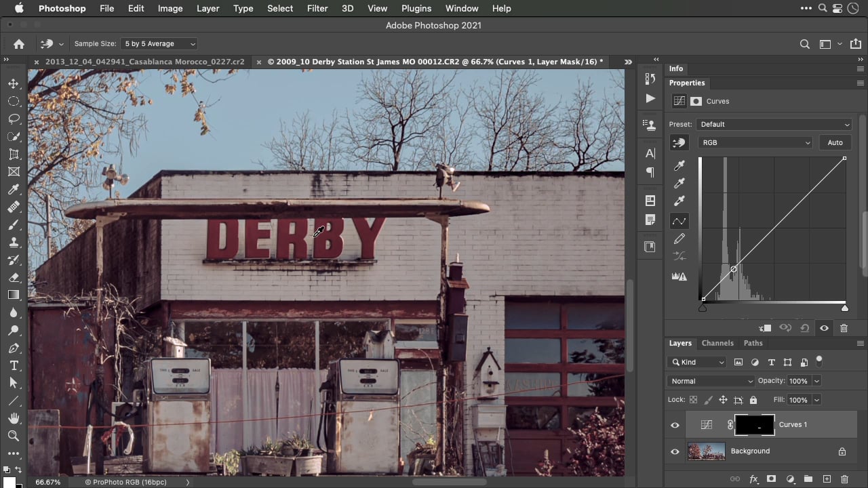Delete the adjustment layer from Properties
868x488 pixels.
844,328
